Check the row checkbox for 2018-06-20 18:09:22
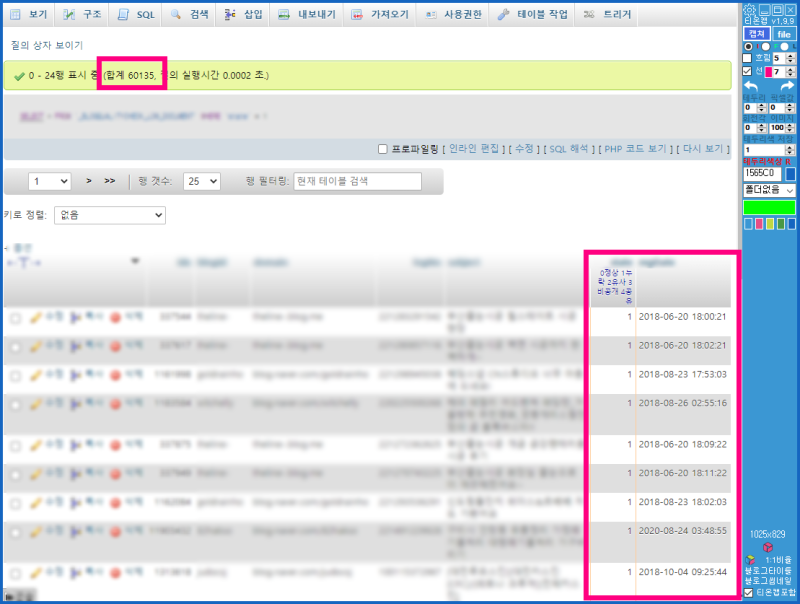The width and height of the screenshot is (800, 604). [x=16, y=446]
